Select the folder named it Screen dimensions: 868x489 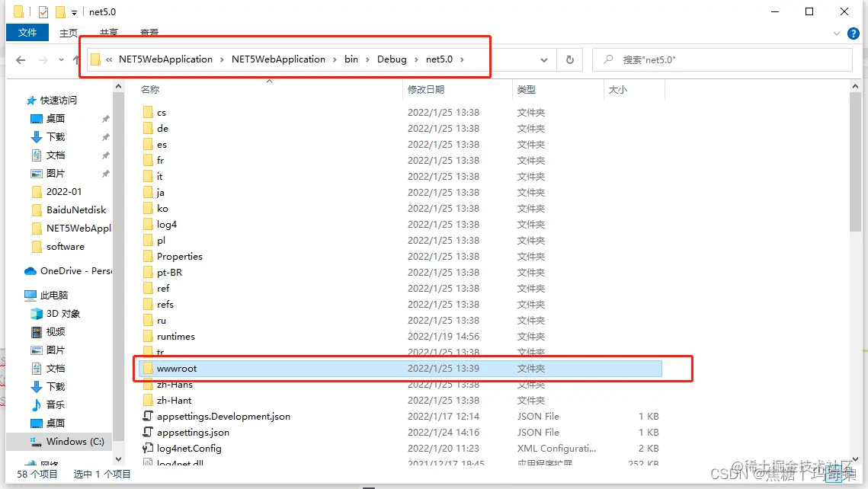(x=159, y=177)
